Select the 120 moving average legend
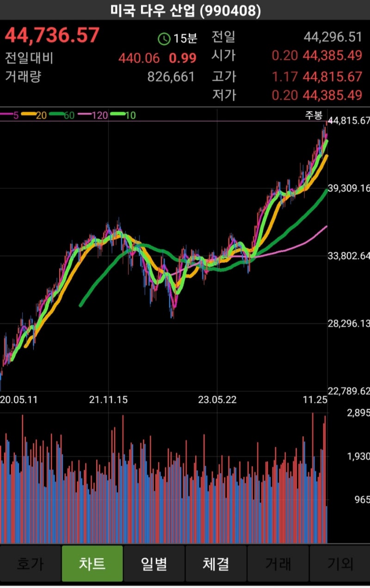Screen dimensions: 370x588 (x=92, y=115)
